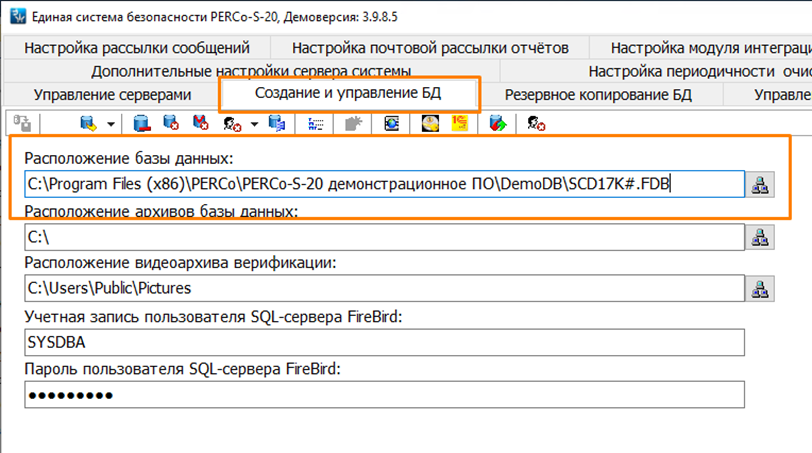Screen dimensions: 812x453
Task: Click the database with green arrow icon
Action: pos(499,123)
